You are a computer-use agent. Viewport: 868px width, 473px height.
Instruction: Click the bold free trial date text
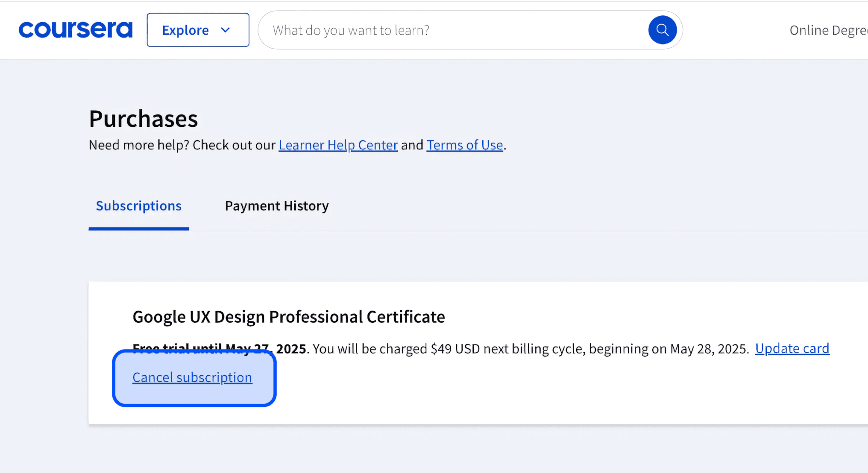click(x=290, y=349)
